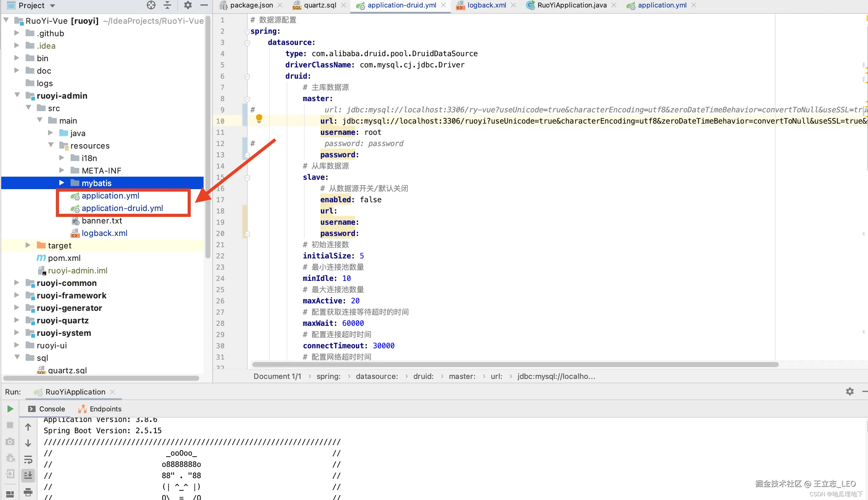Open the Project view dropdown
Image resolution: width=868 pixels, height=500 pixels.
pos(52,6)
